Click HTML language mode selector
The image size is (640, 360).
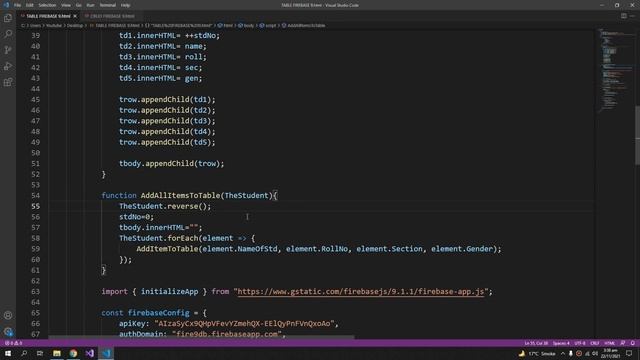coord(609,343)
